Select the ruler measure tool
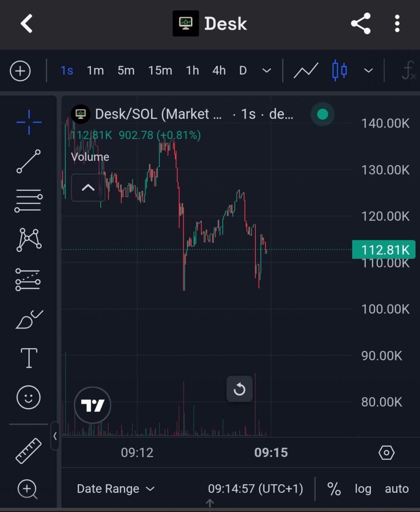Image resolution: width=420 pixels, height=512 pixels. [x=29, y=451]
